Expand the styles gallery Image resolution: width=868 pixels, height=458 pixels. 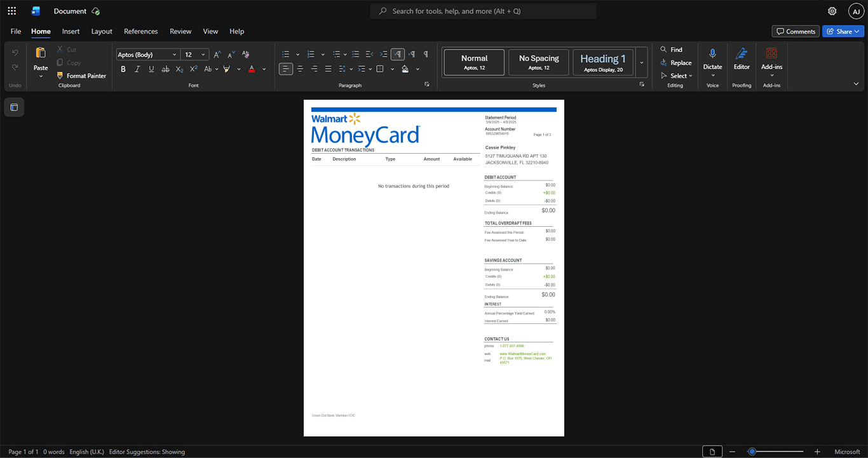coord(642,62)
